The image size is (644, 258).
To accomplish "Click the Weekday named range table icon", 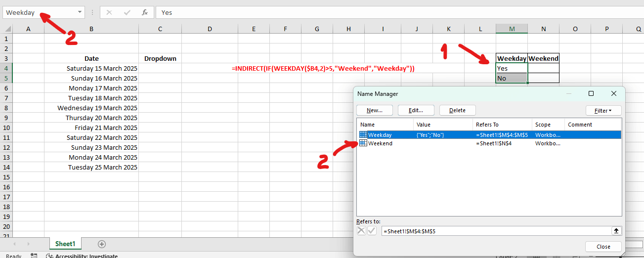I will (x=363, y=134).
